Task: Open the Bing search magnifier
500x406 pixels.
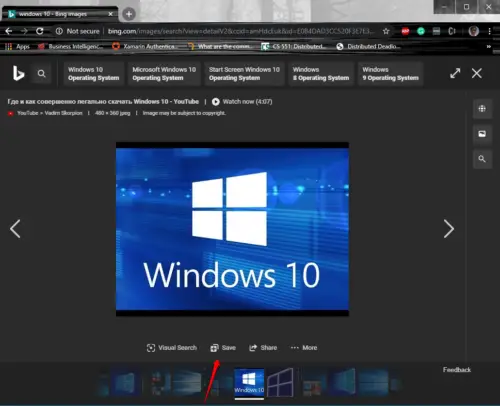Action: click(42, 73)
